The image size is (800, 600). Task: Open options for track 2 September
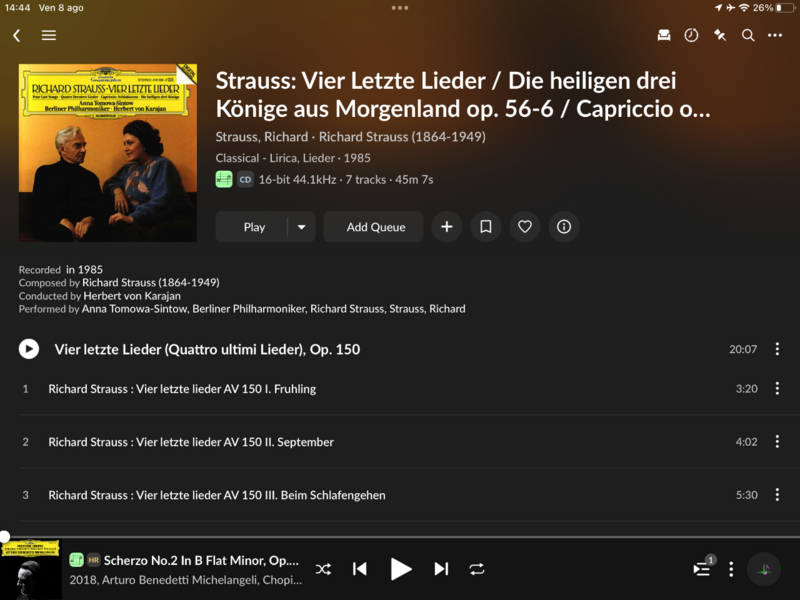[777, 441]
